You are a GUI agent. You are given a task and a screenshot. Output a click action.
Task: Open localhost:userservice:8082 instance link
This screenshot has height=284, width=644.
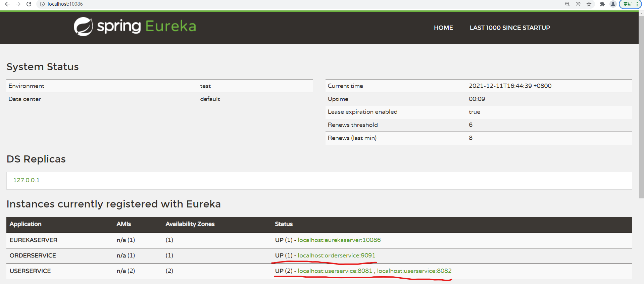coord(414,271)
